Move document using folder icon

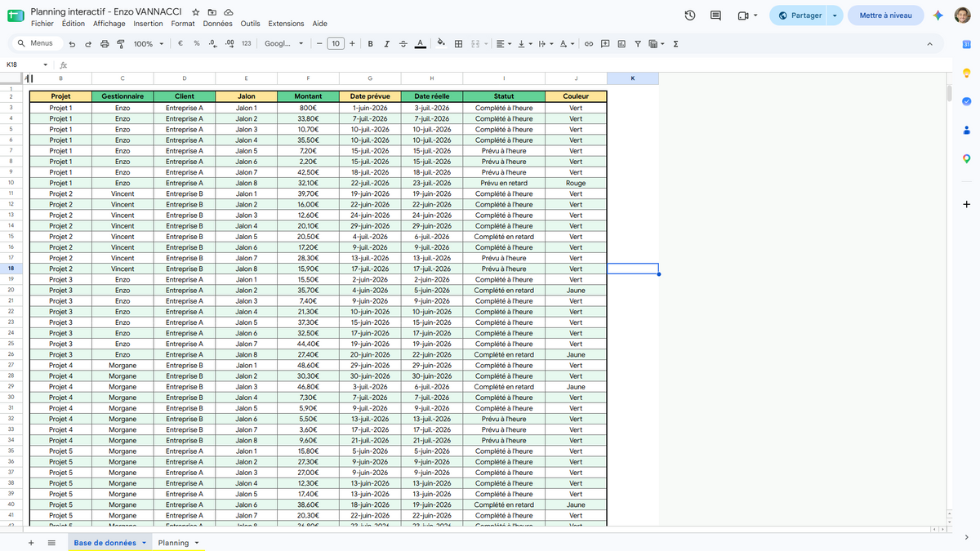point(212,12)
